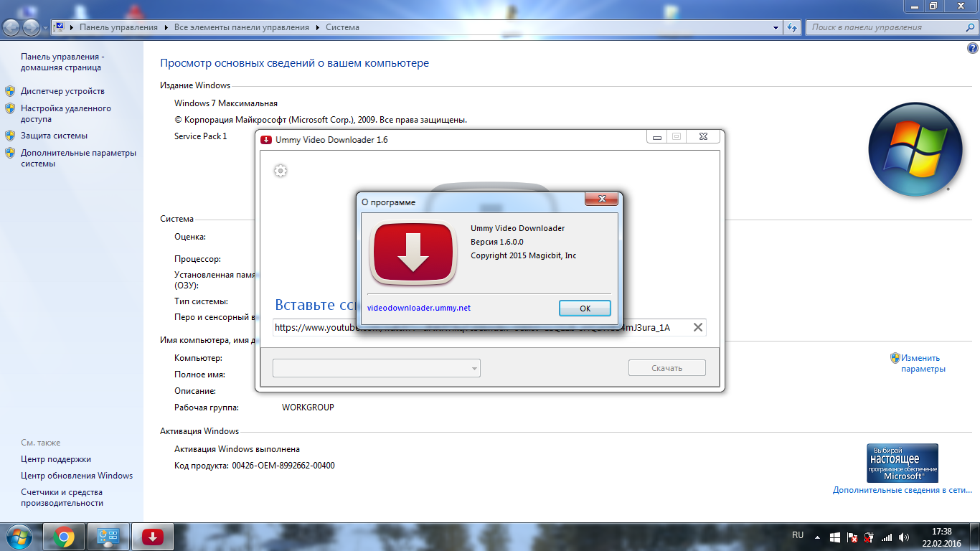
Task: Open network signal tray icon
Action: 887,537
